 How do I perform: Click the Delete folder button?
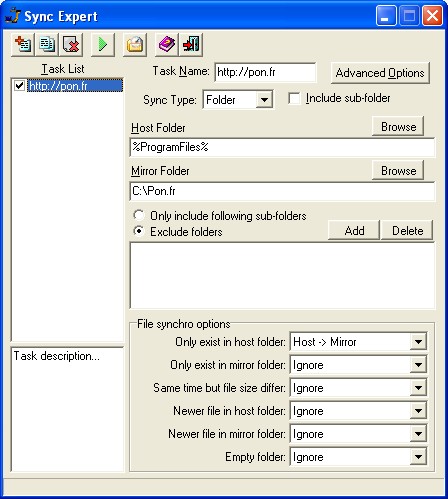(407, 230)
